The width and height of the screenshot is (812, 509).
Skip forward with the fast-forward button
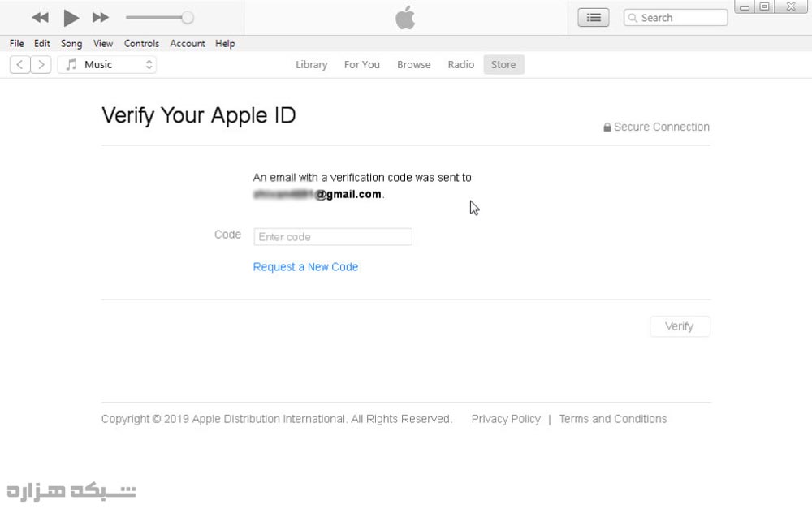101,18
